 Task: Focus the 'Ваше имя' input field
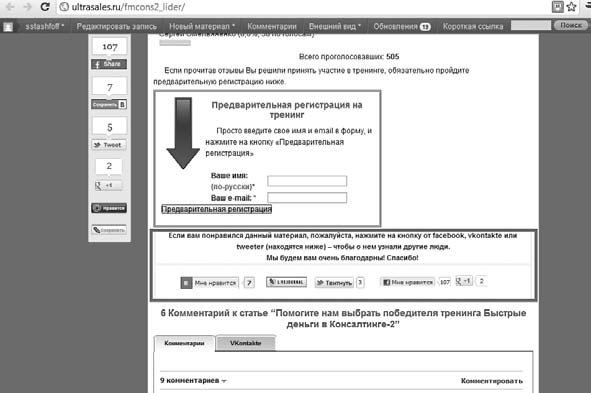[x=307, y=181]
